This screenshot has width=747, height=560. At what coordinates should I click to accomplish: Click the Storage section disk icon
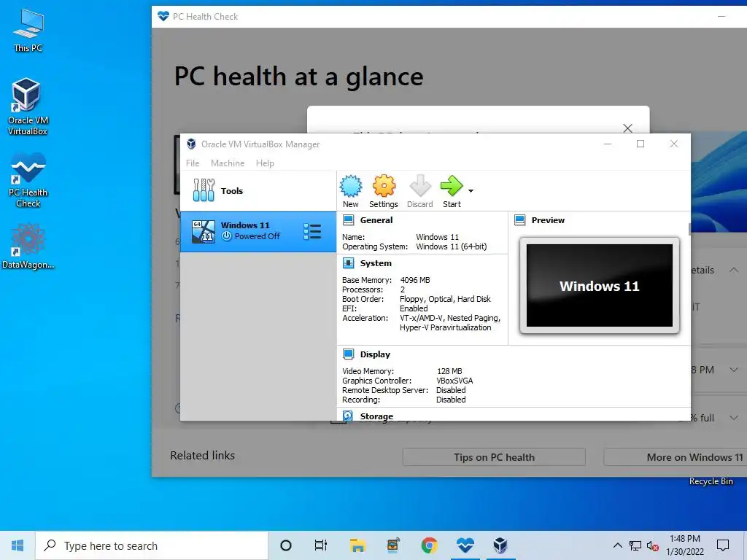point(348,416)
